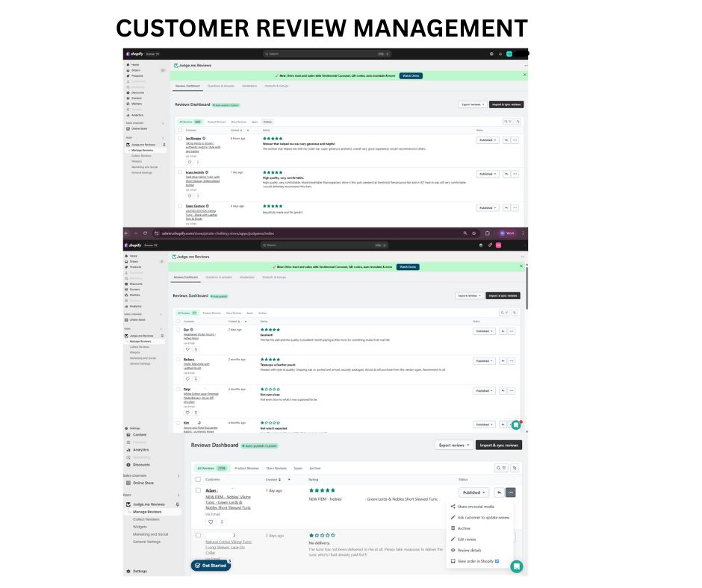Tick the checkbox for bryan's review
The image size is (702, 588).
[x=180, y=172]
